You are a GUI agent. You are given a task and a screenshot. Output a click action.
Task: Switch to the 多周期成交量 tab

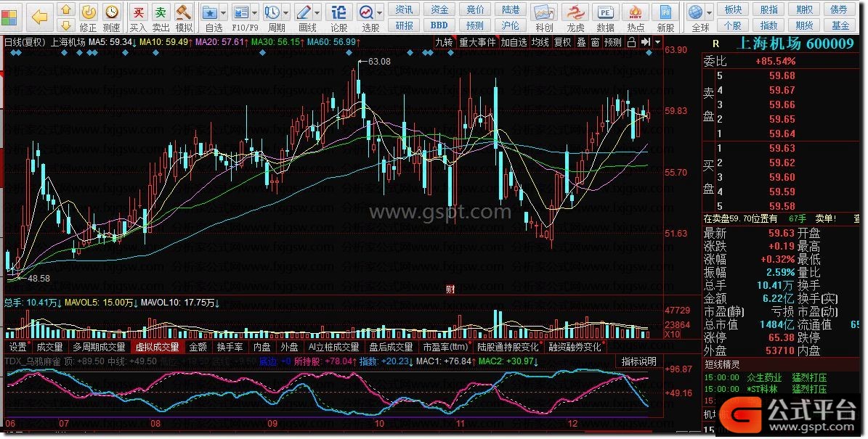pos(99,347)
